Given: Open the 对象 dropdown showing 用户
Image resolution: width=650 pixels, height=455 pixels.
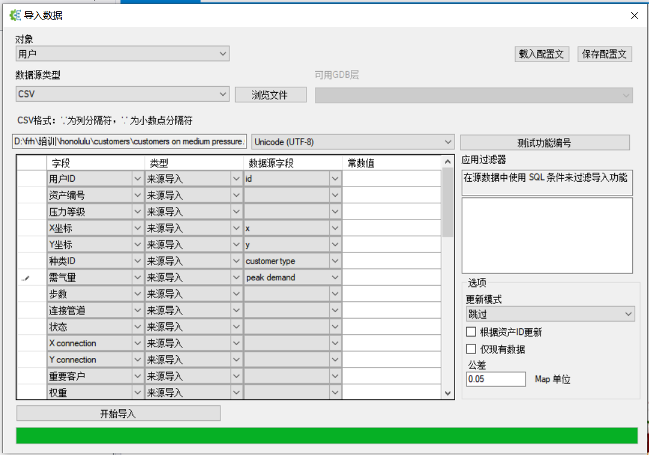Looking at the screenshot, I should (x=122, y=53).
